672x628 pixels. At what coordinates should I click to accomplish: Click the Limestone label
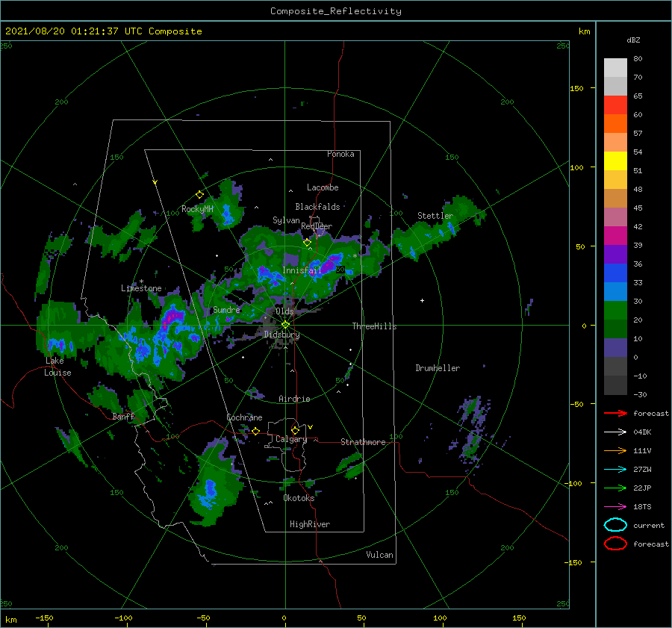coord(141,288)
